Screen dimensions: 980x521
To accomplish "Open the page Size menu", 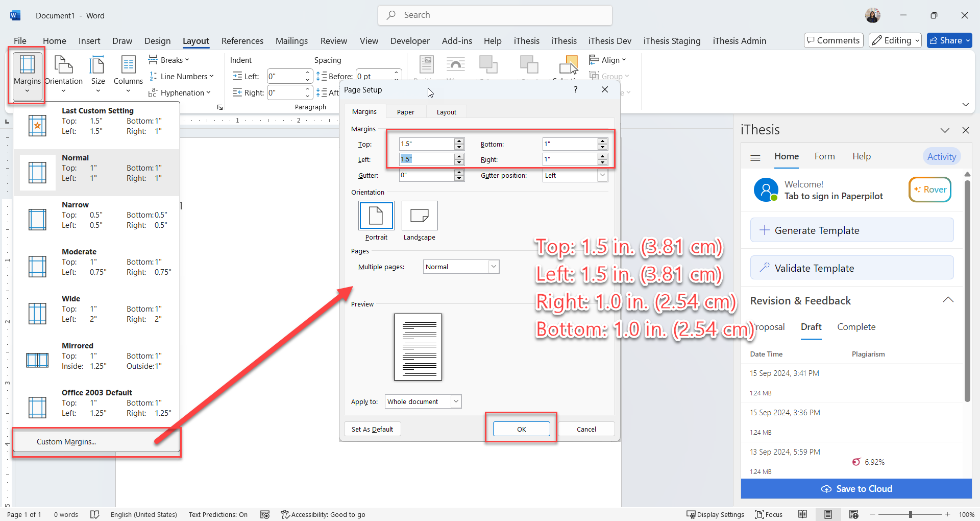I will tap(98, 75).
